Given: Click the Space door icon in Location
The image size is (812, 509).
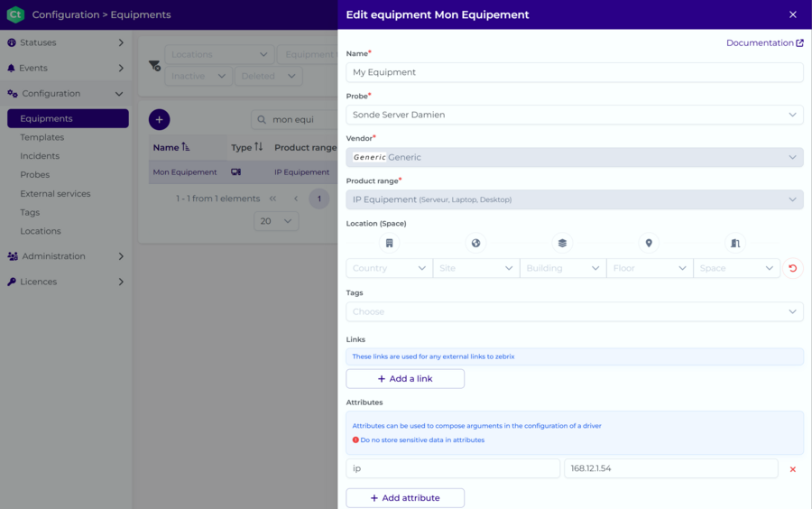Looking at the screenshot, I should 734,243.
